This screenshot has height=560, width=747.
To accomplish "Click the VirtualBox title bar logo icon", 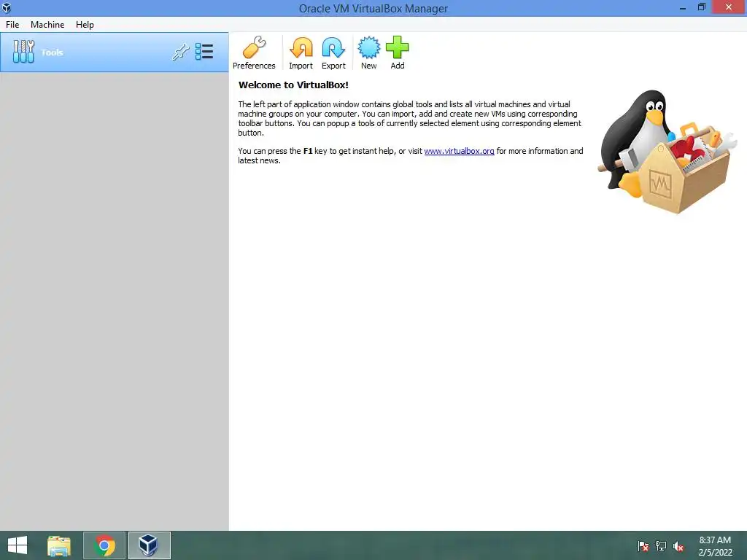I will click(x=7, y=7).
